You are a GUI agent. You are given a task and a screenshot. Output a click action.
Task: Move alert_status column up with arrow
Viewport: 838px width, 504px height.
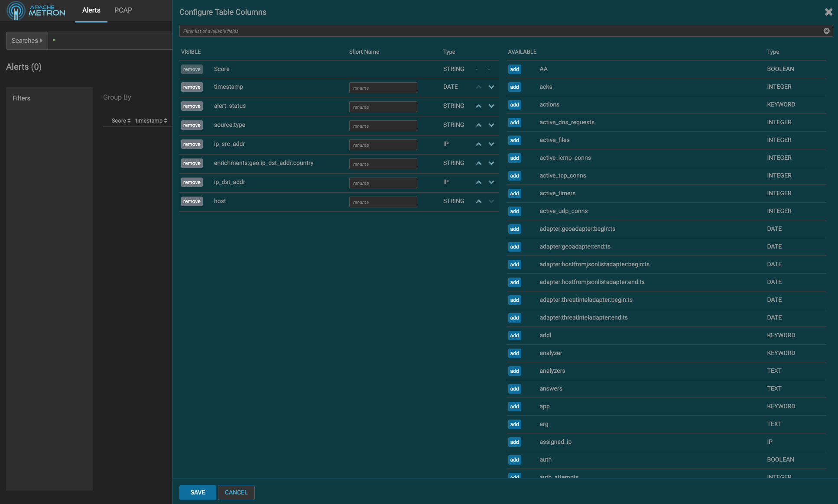(478, 106)
